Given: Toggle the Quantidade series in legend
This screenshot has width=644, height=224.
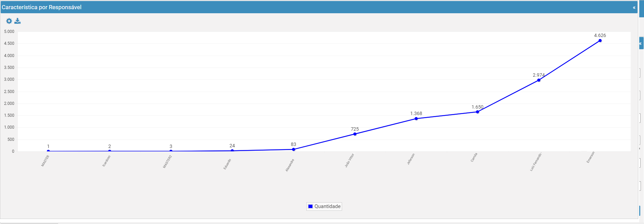Looking at the screenshot, I should tap(324, 206).
